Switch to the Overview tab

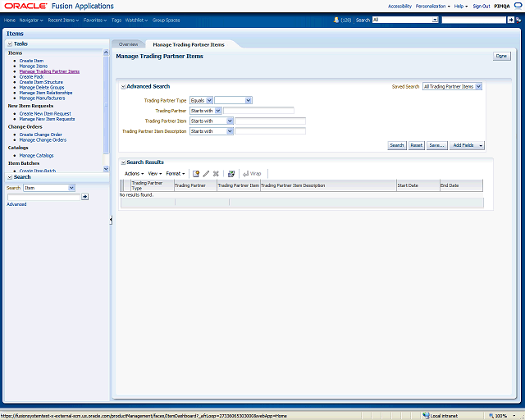128,44
